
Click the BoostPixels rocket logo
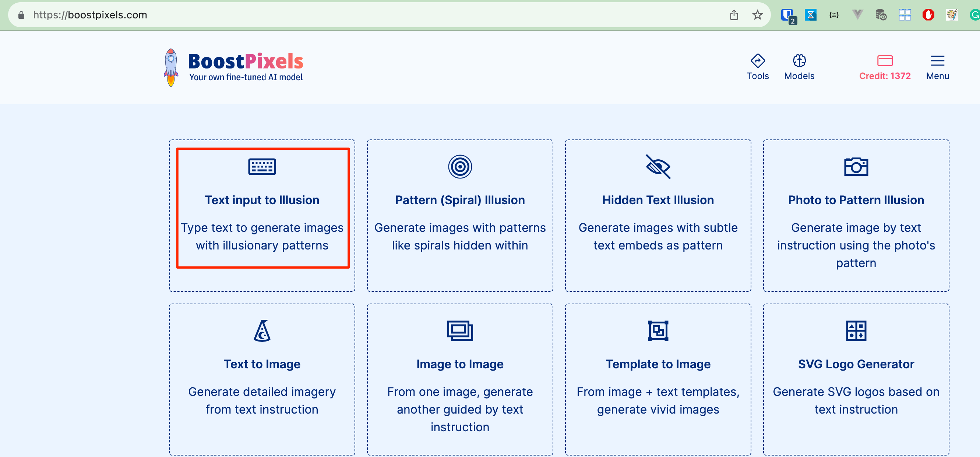click(171, 68)
